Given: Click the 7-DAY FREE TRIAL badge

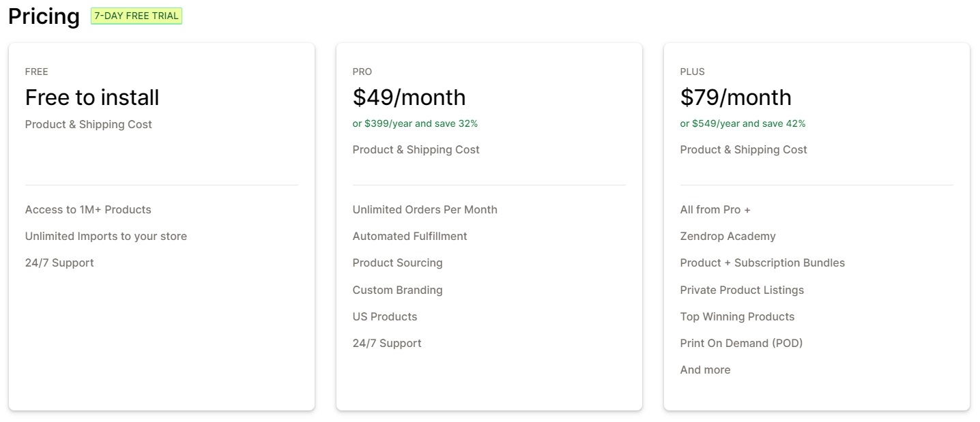Looking at the screenshot, I should pos(136,16).
